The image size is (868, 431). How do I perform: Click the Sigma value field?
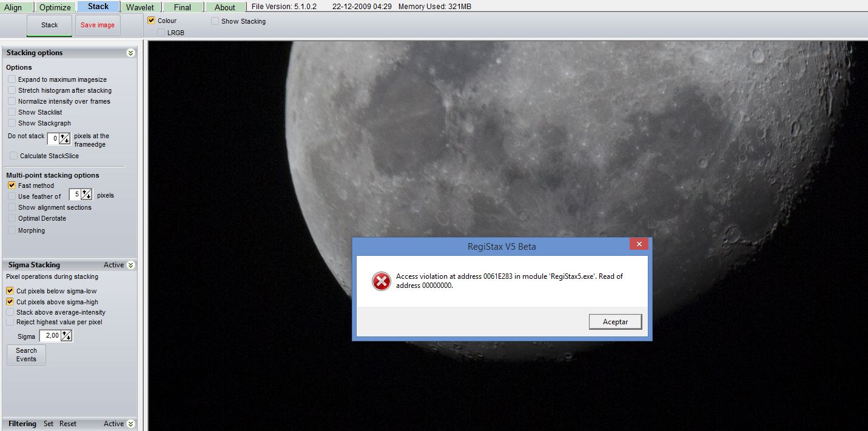pyautogui.click(x=50, y=335)
